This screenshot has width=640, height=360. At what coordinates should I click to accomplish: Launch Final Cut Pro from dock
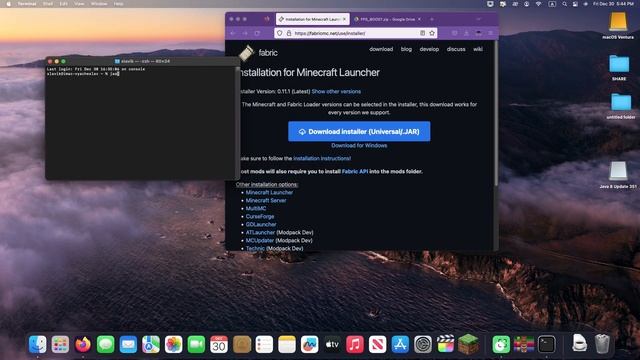(x=445, y=344)
